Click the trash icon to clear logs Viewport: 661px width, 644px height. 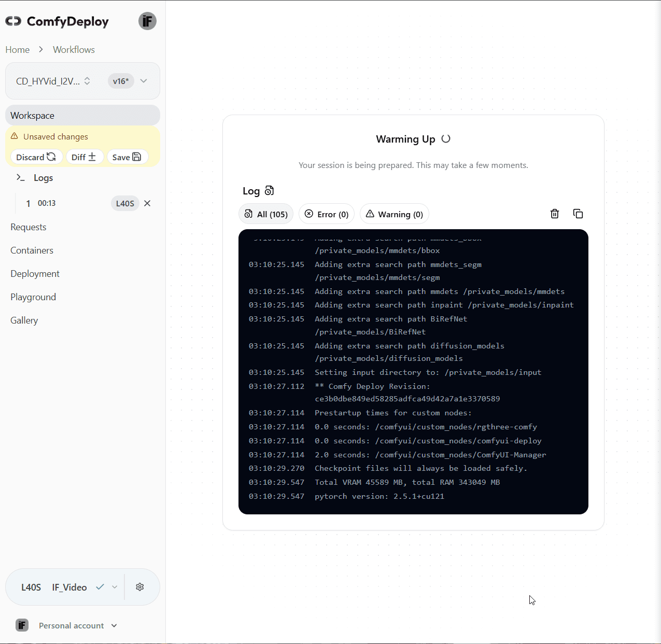(554, 214)
